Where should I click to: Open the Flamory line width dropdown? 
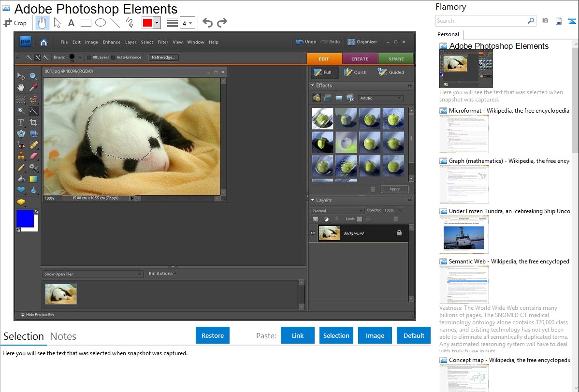pyautogui.click(x=188, y=23)
